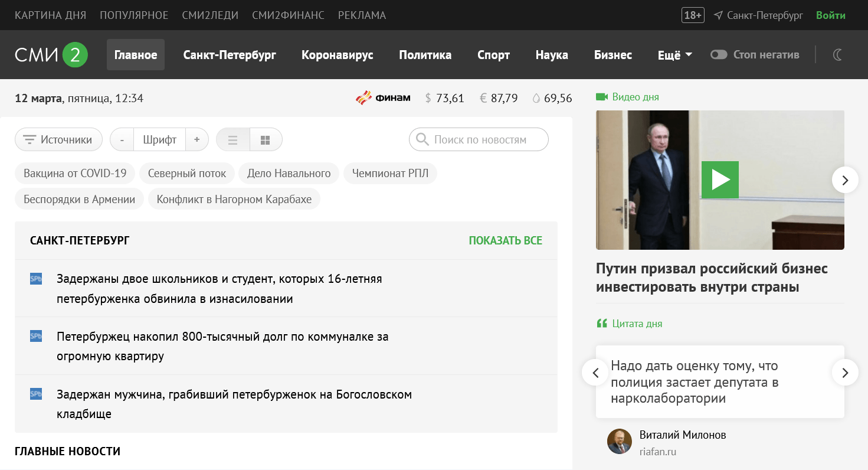Select the list view layout icon
This screenshot has width=868, height=470.
click(x=232, y=140)
